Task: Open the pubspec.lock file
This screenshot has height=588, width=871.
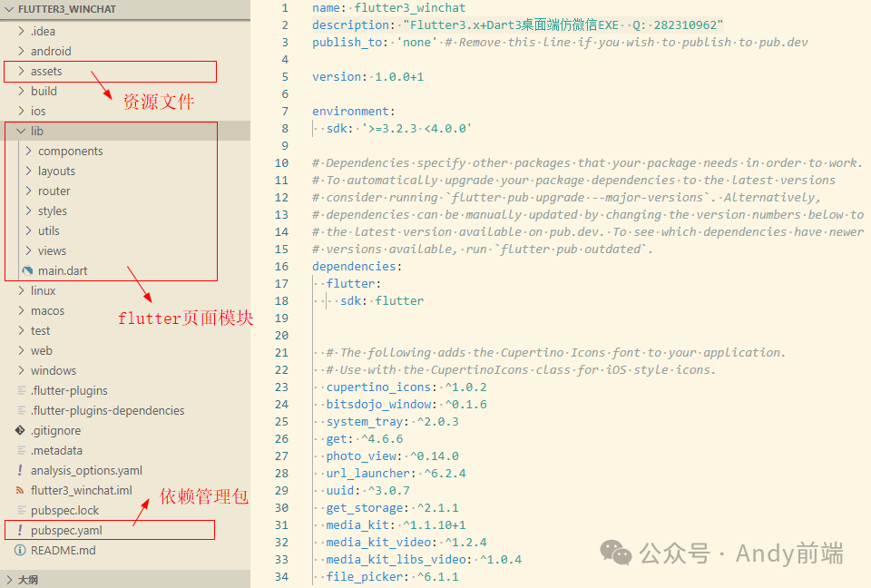Action: pos(65,510)
